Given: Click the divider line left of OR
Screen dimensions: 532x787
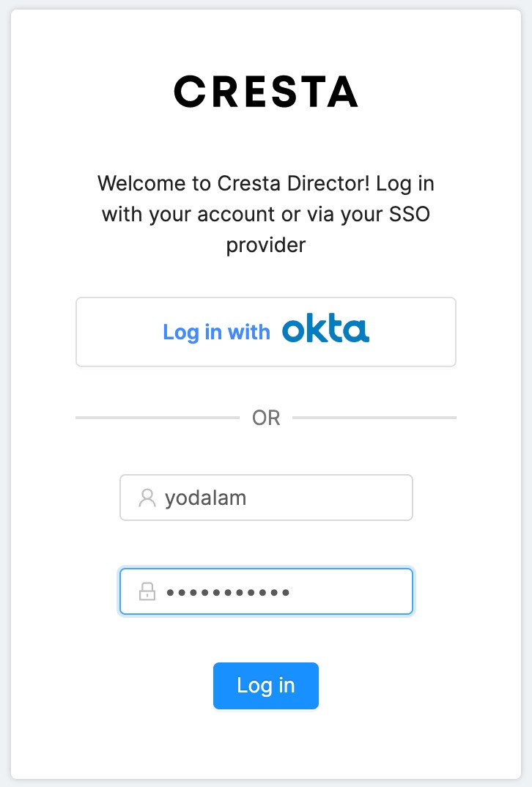Looking at the screenshot, I should coord(158,418).
